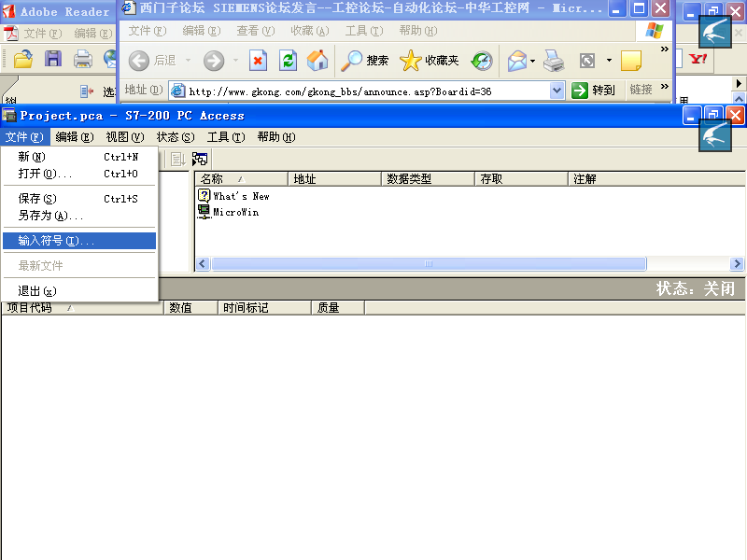Image resolution: width=747 pixels, height=560 pixels.
Task: Select the MicroWin PLC icon
Action: (204, 212)
